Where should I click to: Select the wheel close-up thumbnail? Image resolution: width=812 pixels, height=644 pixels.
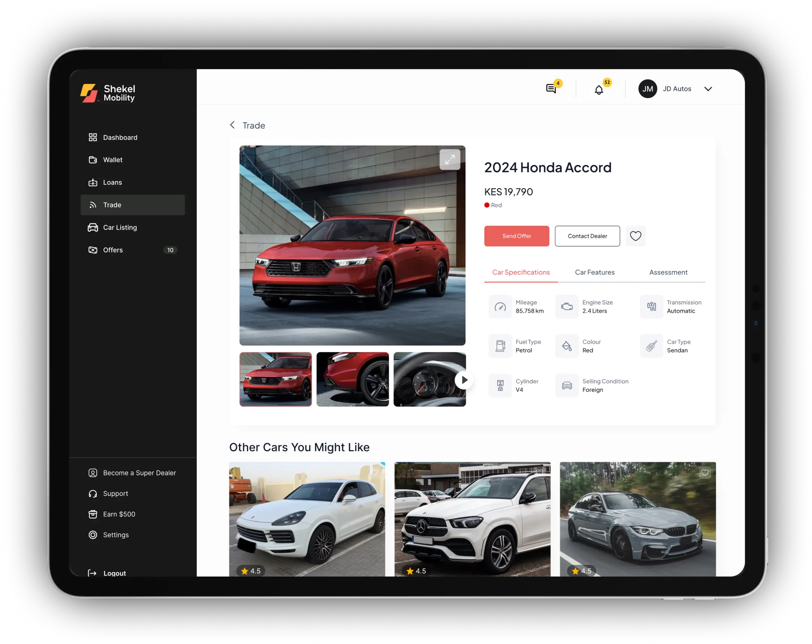pyautogui.click(x=352, y=379)
